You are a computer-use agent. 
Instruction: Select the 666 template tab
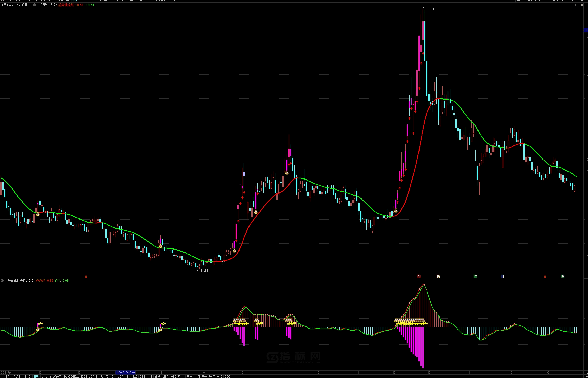[x=174, y=376]
